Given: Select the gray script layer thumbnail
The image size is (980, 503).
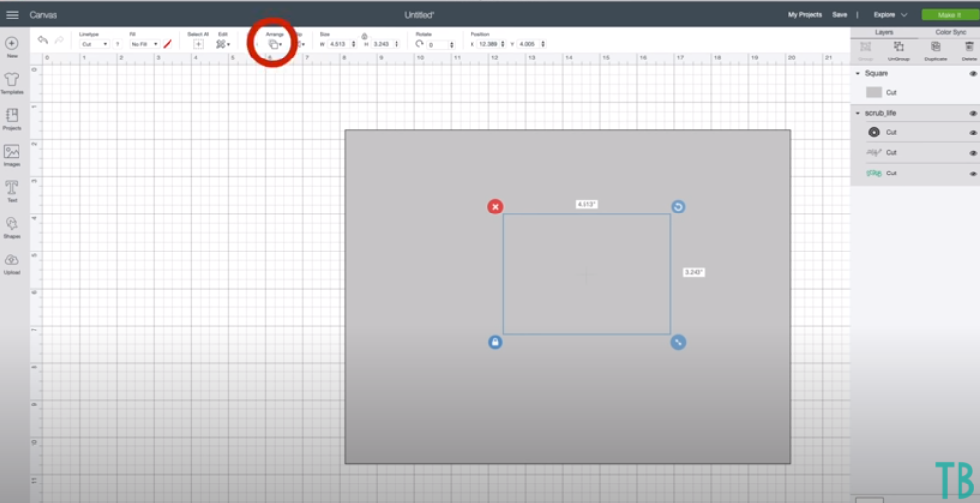Looking at the screenshot, I should point(874,153).
